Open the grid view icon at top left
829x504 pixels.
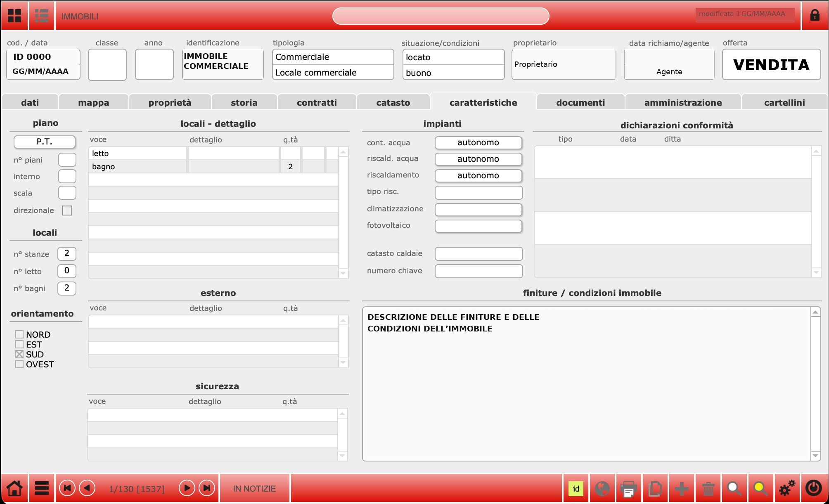pyautogui.click(x=14, y=16)
